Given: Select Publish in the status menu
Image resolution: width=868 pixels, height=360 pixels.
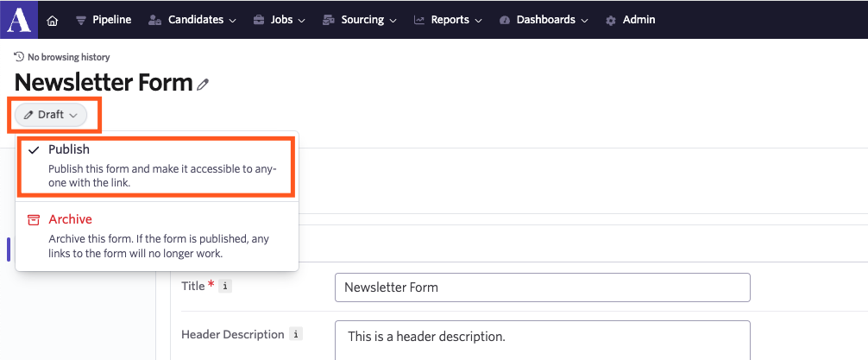Looking at the screenshot, I should click(157, 167).
